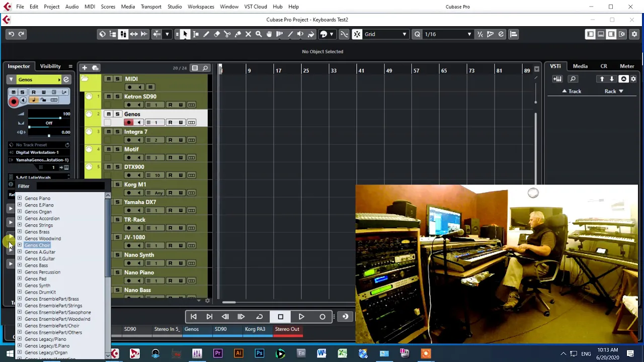Toggle record enable on Genos track
This screenshot has width=644, height=362.
(129, 122)
